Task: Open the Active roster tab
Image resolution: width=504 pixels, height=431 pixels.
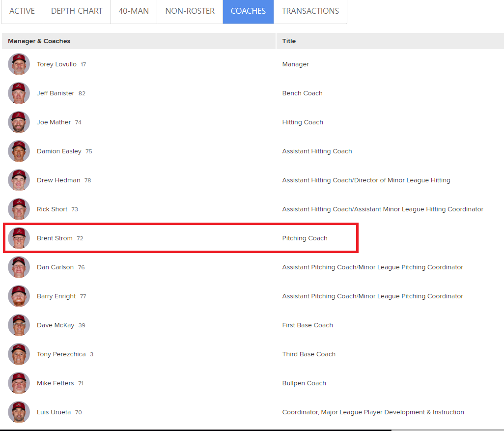Action: (22, 11)
